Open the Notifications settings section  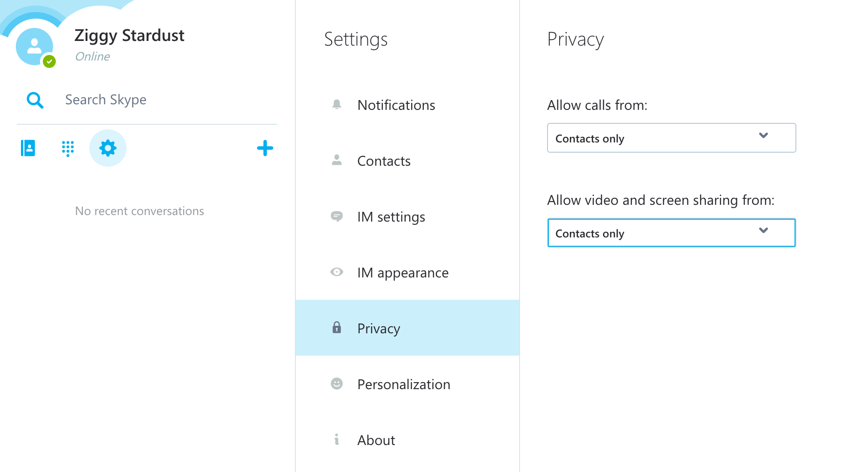coord(407,105)
